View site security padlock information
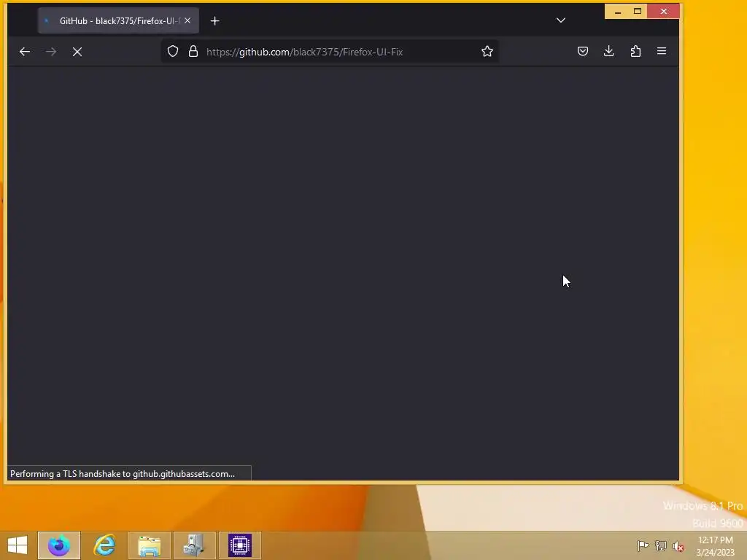 [193, 52]
